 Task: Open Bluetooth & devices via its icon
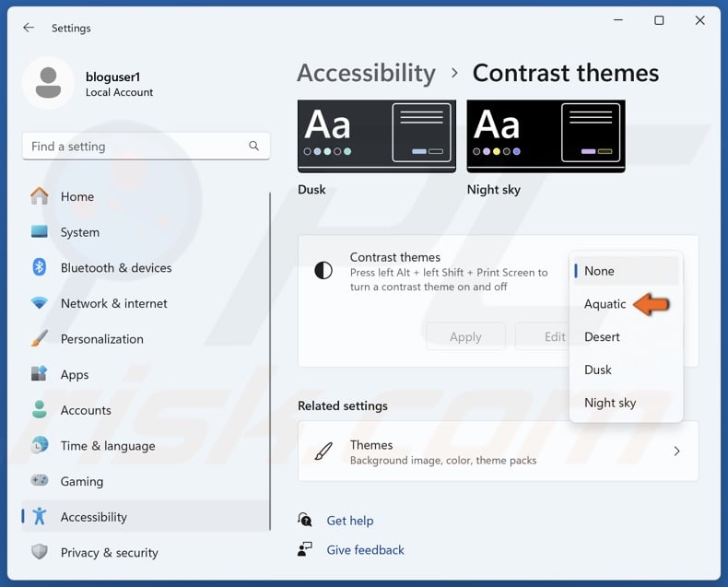pos(39,267)
